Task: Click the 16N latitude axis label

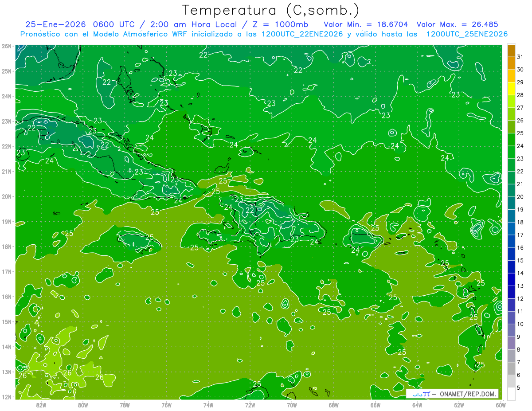Action: tap(7, 297)
